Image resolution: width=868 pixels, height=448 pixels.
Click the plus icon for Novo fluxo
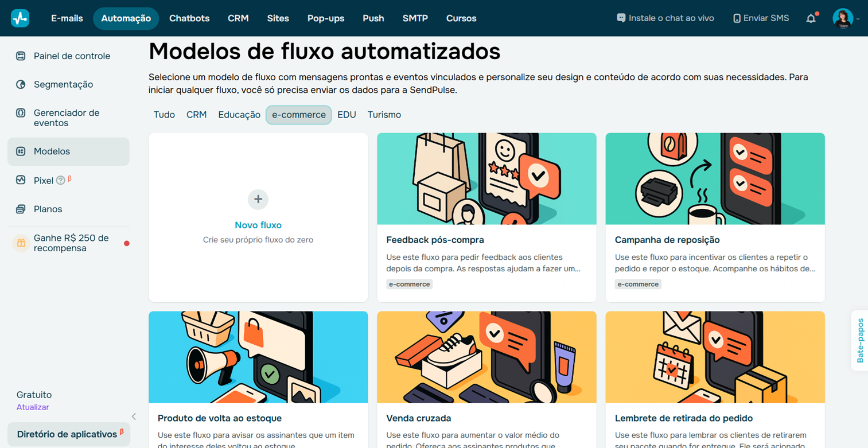(x=258, y=199)
